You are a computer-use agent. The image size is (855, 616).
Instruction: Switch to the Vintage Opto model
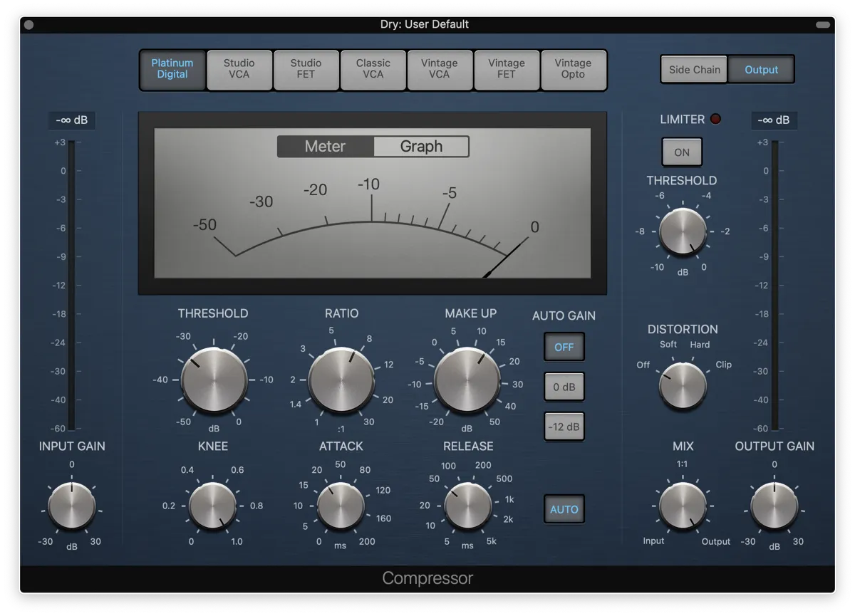(x=573, y=69)
